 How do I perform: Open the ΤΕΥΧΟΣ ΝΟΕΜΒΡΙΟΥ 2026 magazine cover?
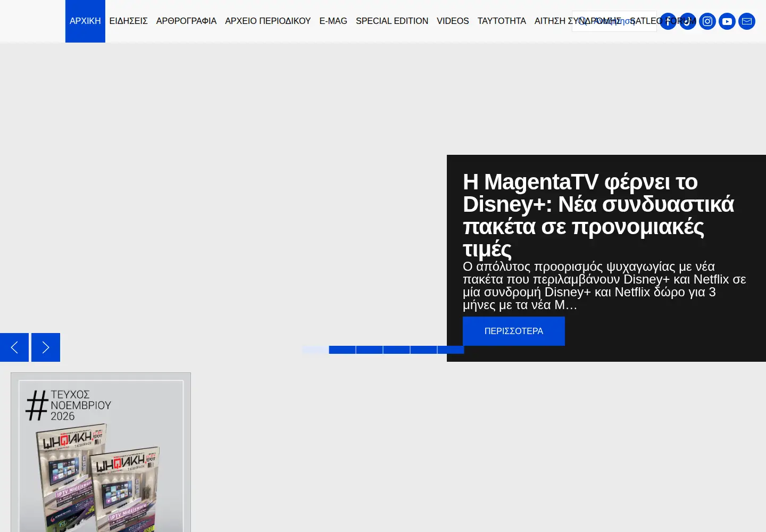click(x=101, y=452)
